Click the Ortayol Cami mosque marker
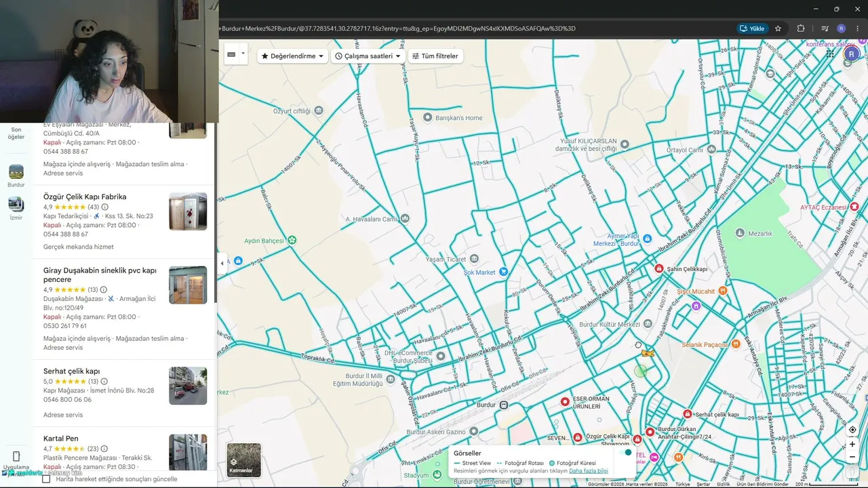 coord(711,149)
